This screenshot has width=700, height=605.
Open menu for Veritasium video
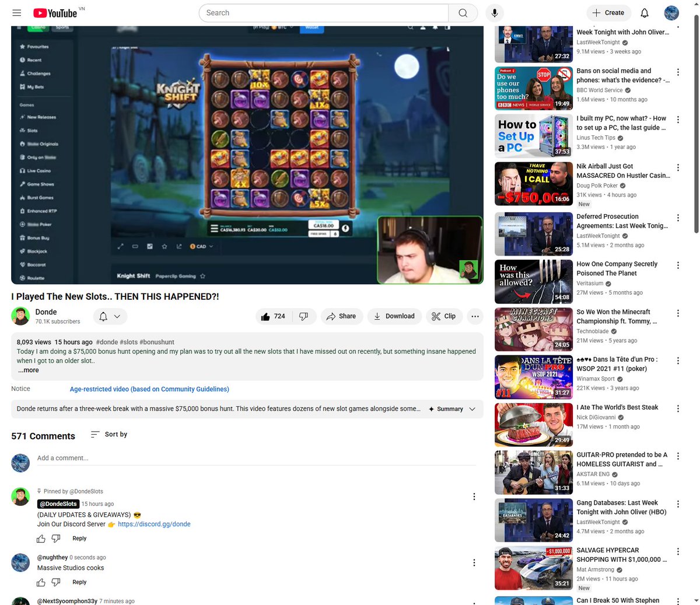678,265
